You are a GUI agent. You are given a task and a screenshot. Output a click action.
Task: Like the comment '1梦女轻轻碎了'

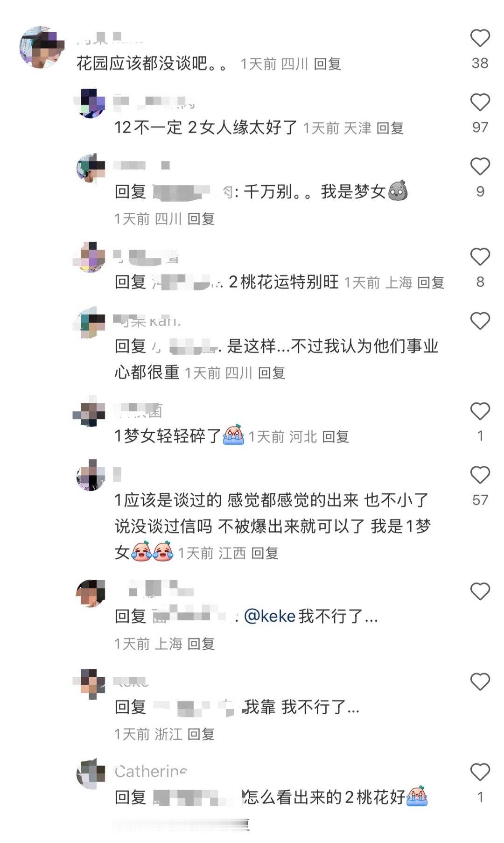[x=480, y=411]
